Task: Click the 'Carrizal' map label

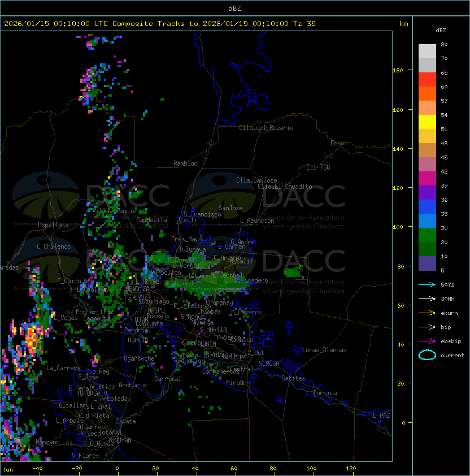Action: click(x=167, y=379)
